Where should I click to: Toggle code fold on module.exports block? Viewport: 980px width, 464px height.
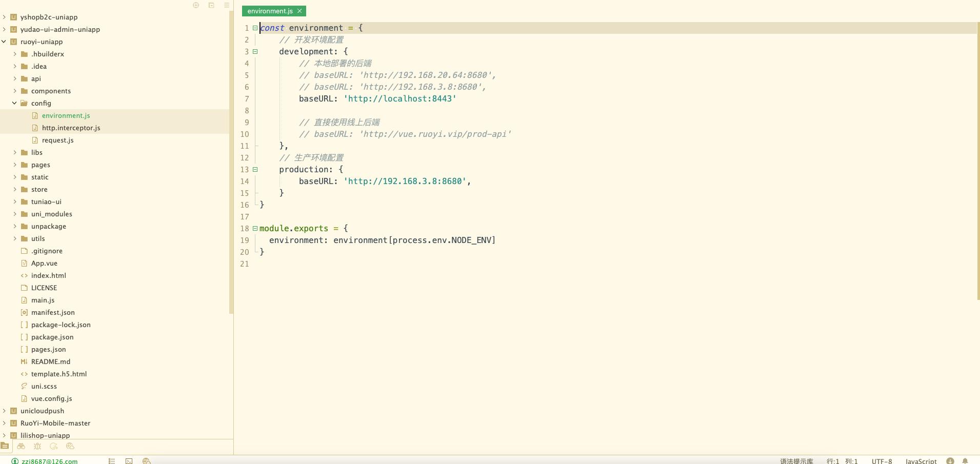255,229
